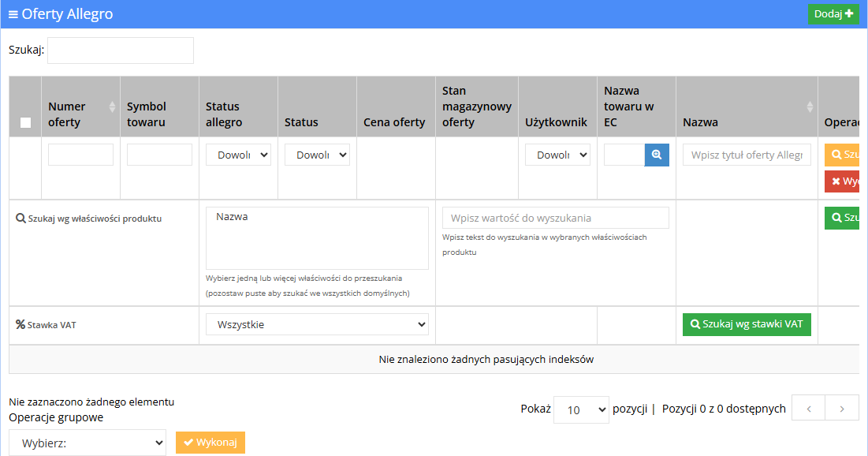Click the red clear filters button
Image resolution: width=868 pixels, height=456 pixels.
(x=842, y=181)
